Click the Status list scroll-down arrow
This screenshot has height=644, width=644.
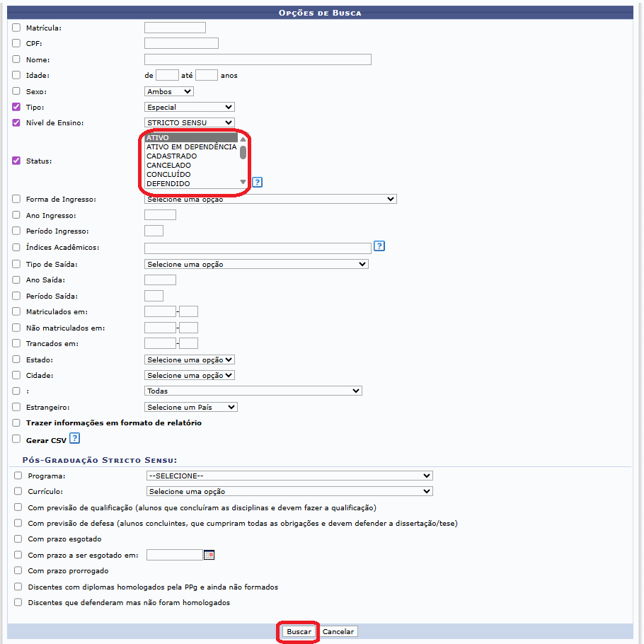(x=243, y=183)
